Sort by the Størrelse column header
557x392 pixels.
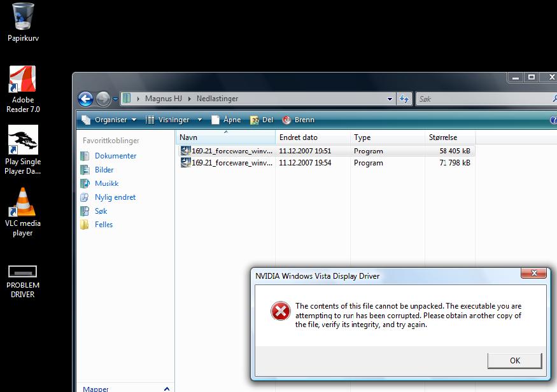click(450, 137)
